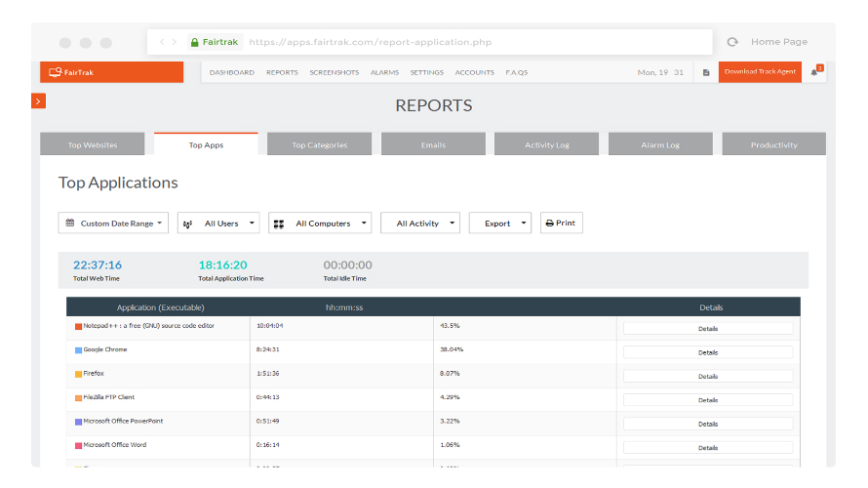Open F.A.Qs menu item
The width and height of the screenshot is (868, 488).
(x=517, y=72)
